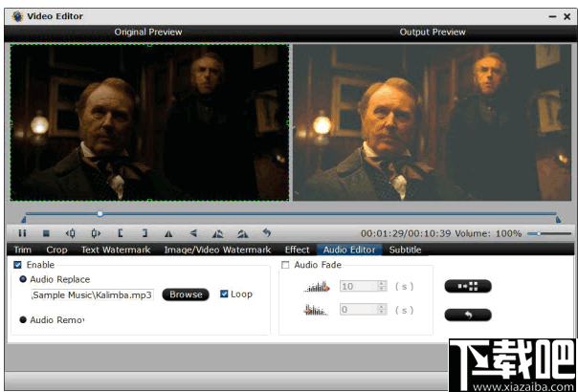Step to the previous frame

pyautogui.click(x=71, y=233)
